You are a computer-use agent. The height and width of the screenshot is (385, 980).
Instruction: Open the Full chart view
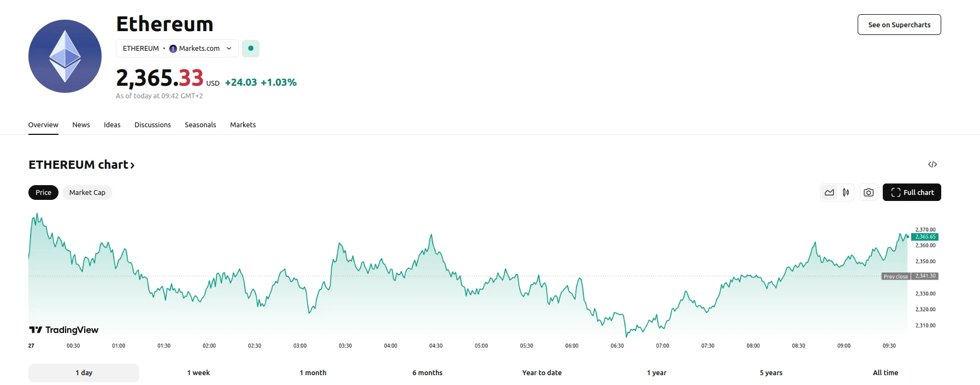point(912,192)
